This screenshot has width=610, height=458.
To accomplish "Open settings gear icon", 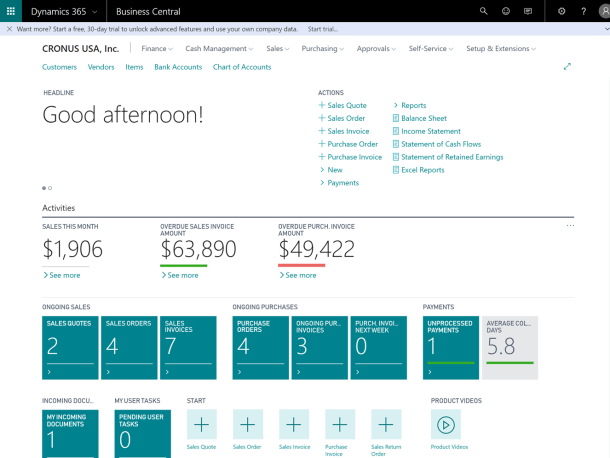I will pyautogui.click(x=561, y=11).
